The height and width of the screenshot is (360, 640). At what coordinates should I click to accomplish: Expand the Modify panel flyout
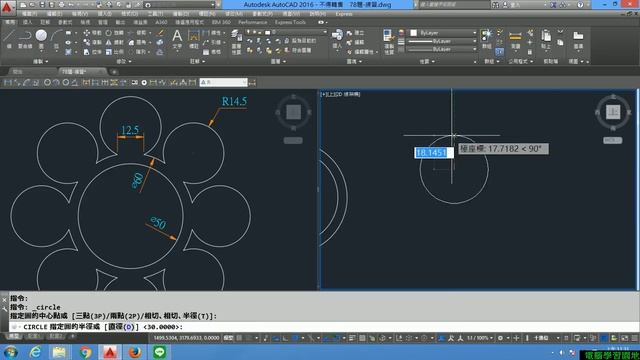click(x=124, y=61)
